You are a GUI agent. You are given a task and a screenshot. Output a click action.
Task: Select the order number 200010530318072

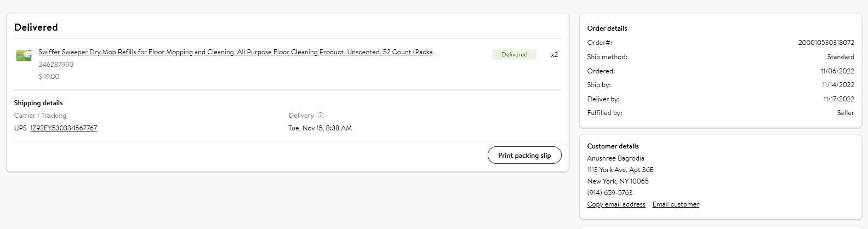coord(826,43)
